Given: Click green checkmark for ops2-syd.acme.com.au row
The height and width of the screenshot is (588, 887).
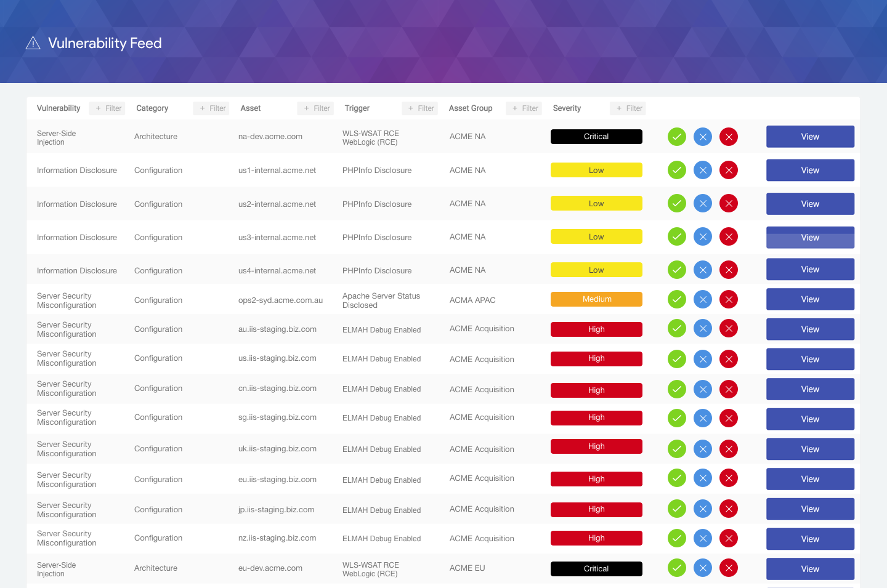Looking at the screenshot, I should click(x=676, y=300).
